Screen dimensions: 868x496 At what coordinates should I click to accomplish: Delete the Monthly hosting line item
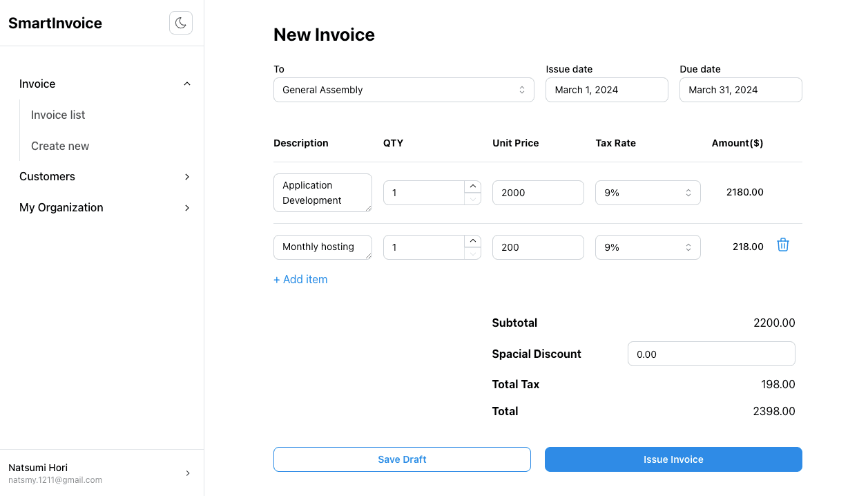click(x=782, y=245)
